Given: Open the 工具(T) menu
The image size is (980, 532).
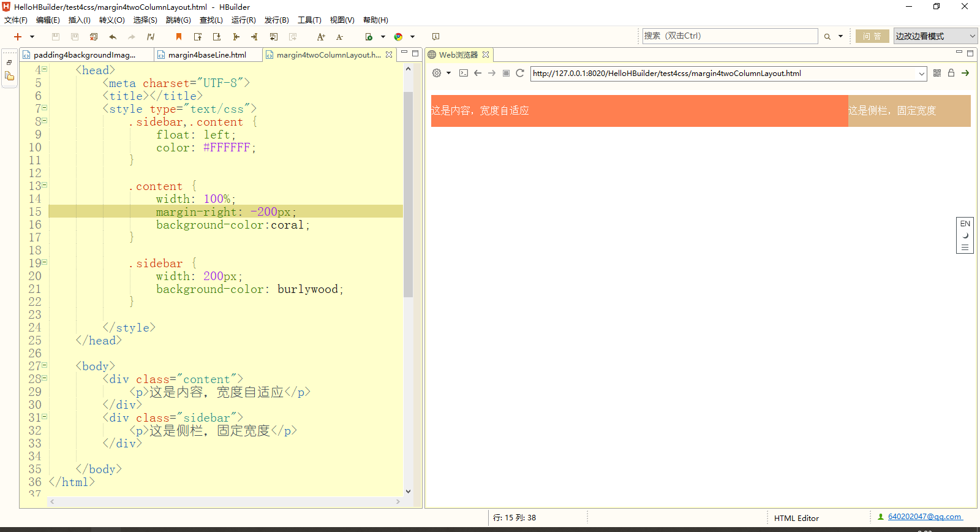Looking at the screenshot, I should [309, 20].
